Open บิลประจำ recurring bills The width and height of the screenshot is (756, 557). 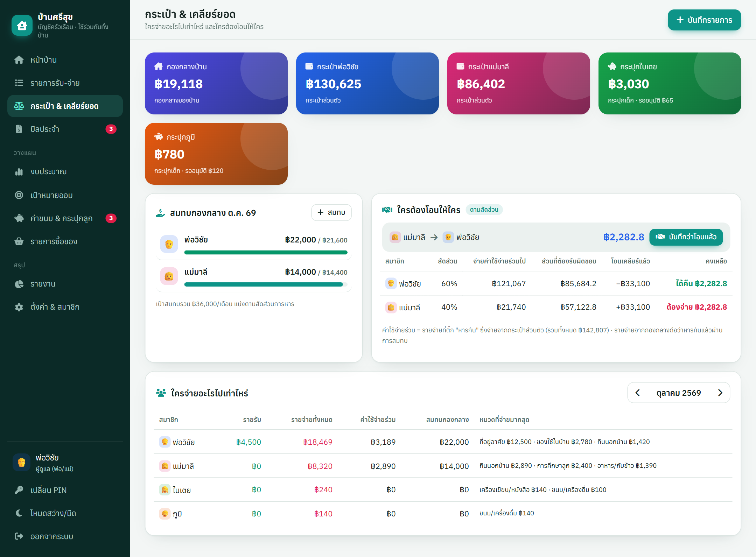(x=65, y=129)
